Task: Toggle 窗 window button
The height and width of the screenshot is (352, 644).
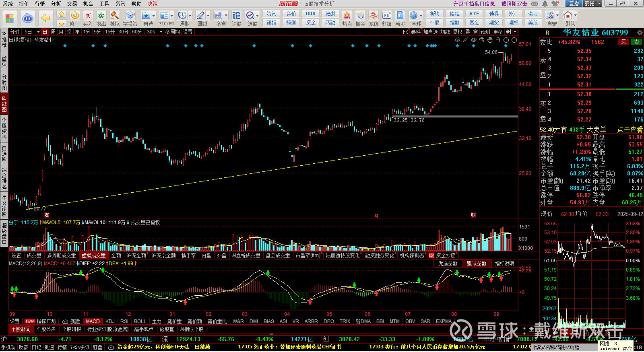Action: (475, 32)
